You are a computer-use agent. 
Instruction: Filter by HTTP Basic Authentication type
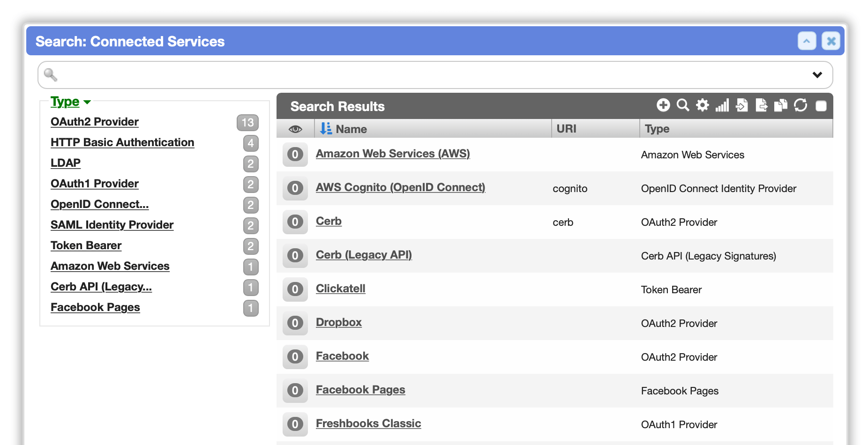pos(122,142)
